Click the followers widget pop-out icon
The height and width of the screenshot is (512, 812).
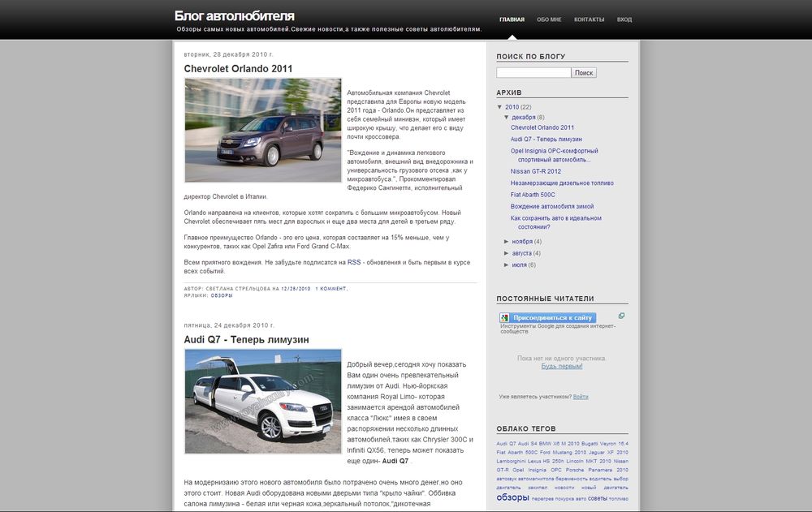pos(621,316)
